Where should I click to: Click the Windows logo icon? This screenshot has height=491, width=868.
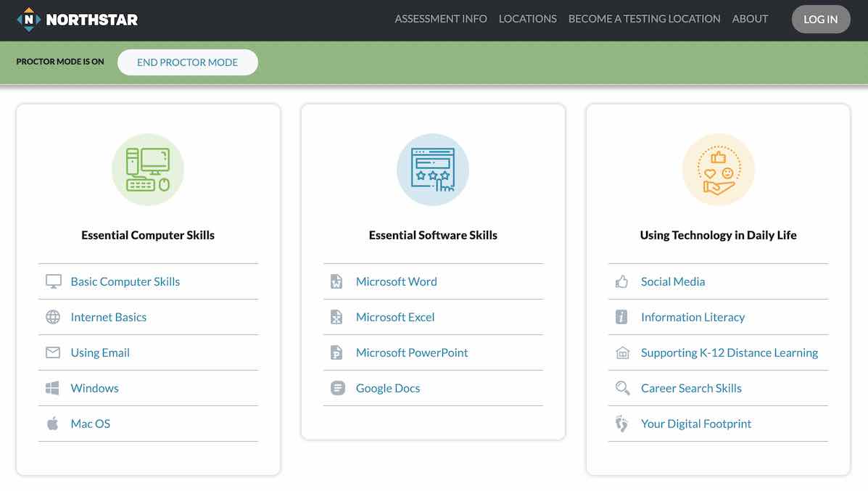(x=53, y=388)
